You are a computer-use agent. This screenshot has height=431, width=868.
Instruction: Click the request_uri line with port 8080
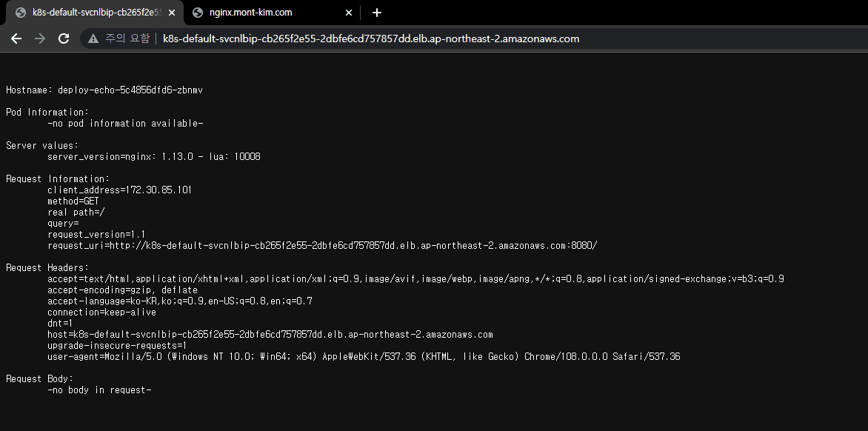(x=322, y=246)
